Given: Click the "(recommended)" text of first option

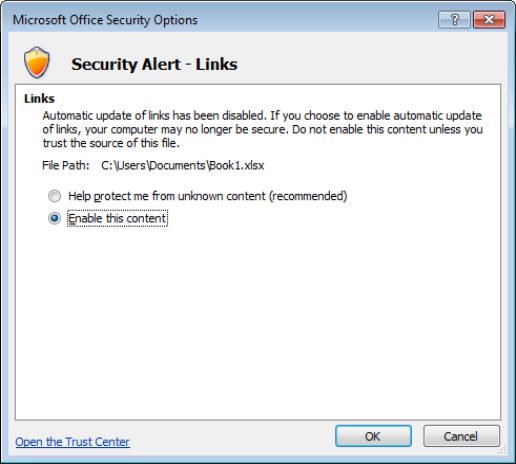Looking at the screenshot, I should tap(308, 196).
